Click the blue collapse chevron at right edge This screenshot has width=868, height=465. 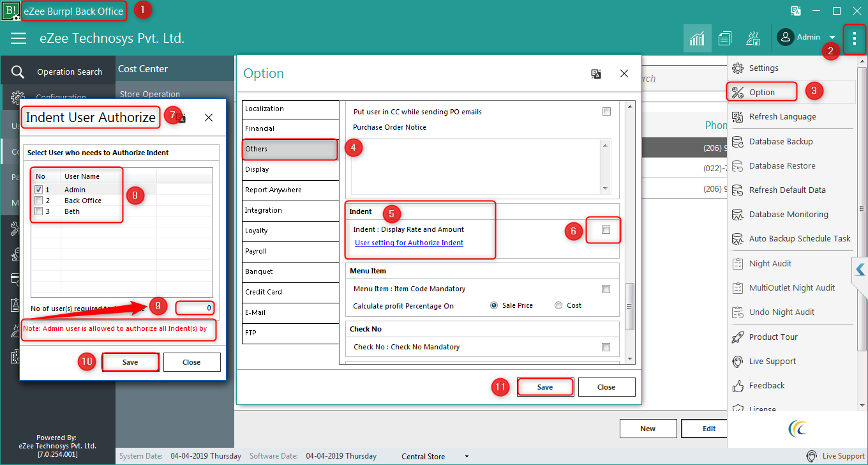click(860, 270)
